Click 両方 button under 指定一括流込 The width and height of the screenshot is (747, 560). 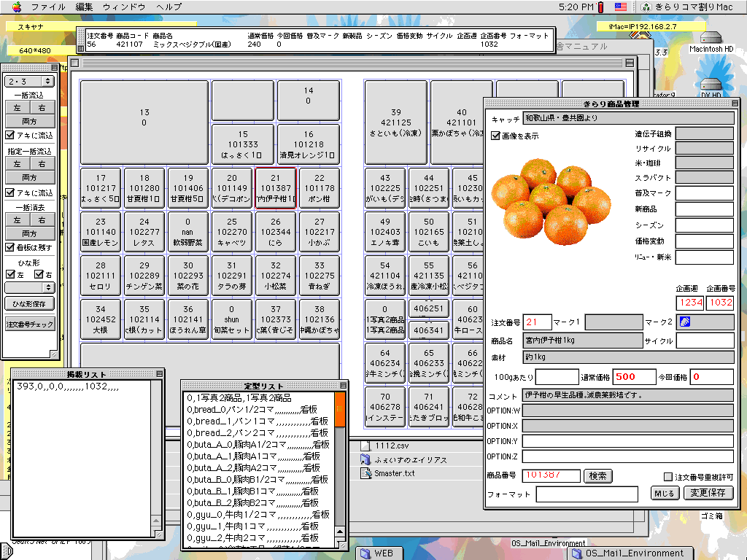click(x=29, y=177)
